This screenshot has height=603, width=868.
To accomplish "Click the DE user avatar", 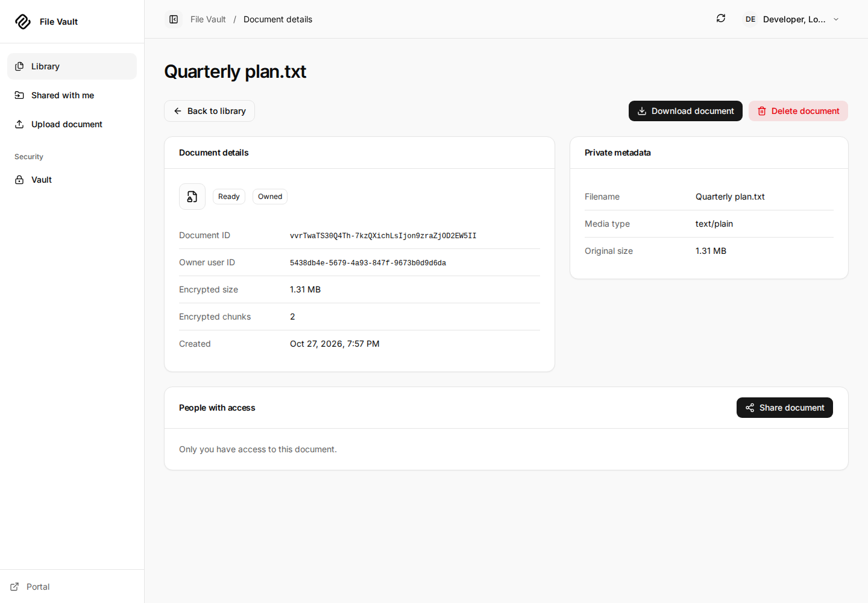I will [750, 19].
